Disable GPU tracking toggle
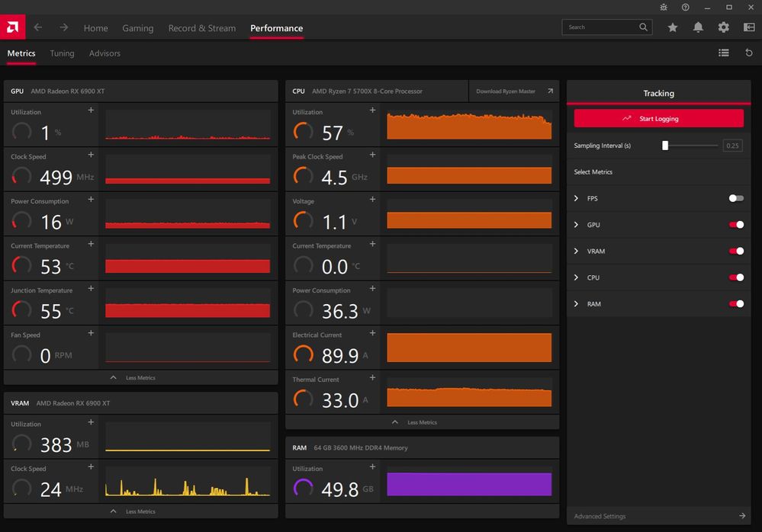 coord(736,225)
